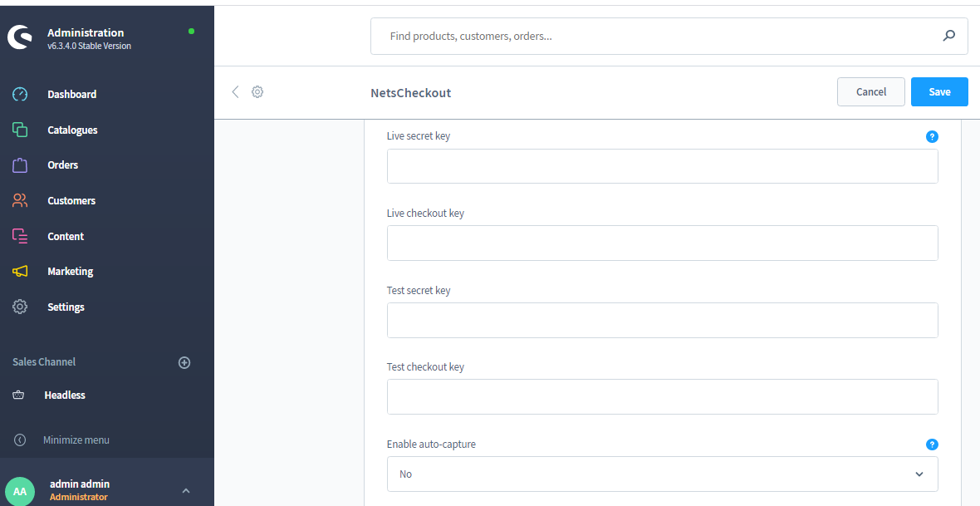980x506 pixels.
Task: Show help for Enable auto-capture
Action: pos(932,445)
